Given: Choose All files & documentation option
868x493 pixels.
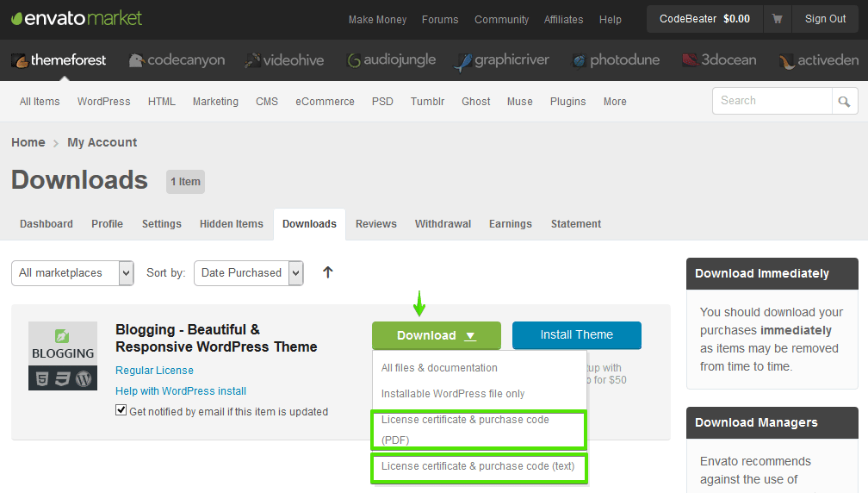Looking at the screenshot, I should (439, 368).
